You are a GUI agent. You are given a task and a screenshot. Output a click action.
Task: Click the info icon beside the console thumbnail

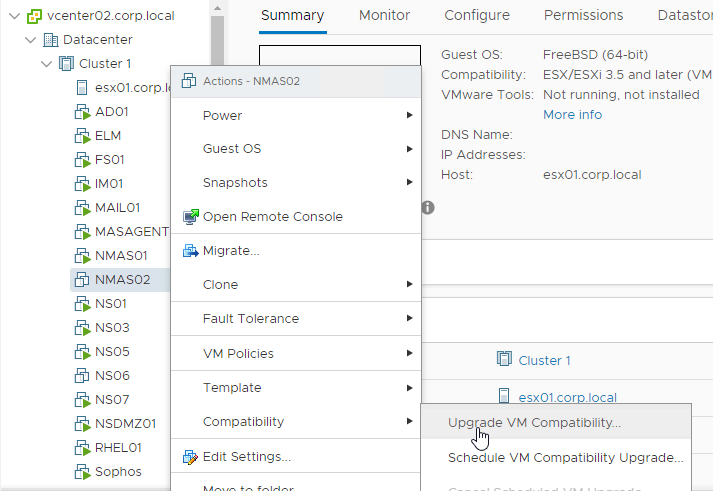(x=428, y=208)
